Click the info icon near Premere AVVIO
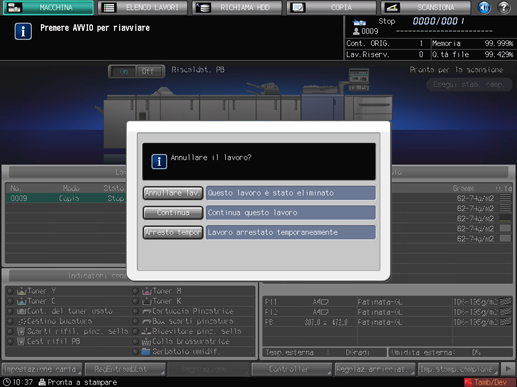Image resolution: width=517 pixels, height=387 pixels. tap(23, 31)
